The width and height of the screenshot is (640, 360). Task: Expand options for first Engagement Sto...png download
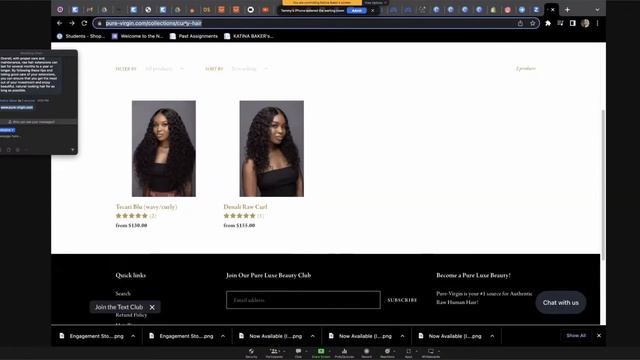[x=133, y=336]
